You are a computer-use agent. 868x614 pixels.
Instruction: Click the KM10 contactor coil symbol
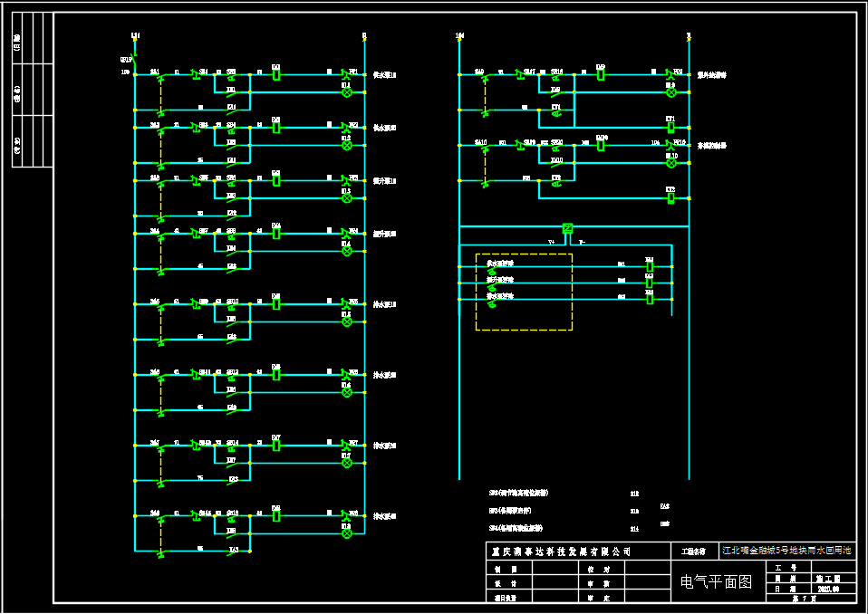pos(601,146)
